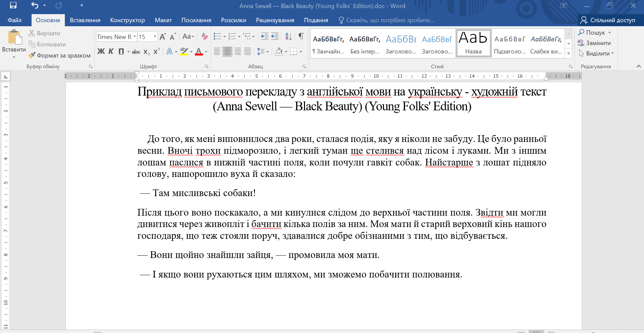Apply the Підзаголовок subtitle style
This screenshot has height=333, width=644.
tap(510, 43)
